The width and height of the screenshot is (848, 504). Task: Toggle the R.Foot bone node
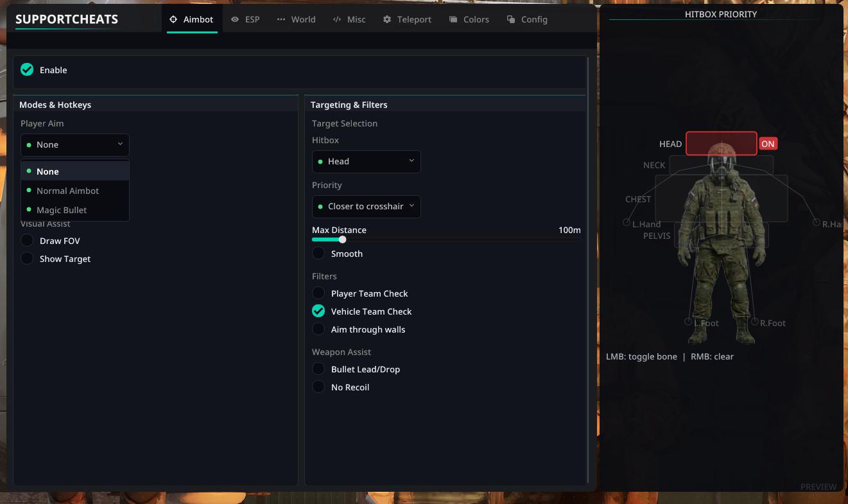pos(754,321)
